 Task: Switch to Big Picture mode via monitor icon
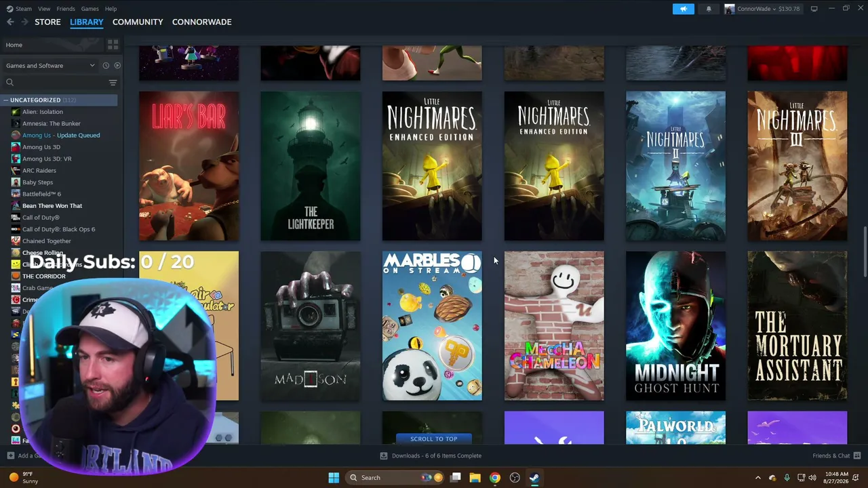(x=814, y=9)
